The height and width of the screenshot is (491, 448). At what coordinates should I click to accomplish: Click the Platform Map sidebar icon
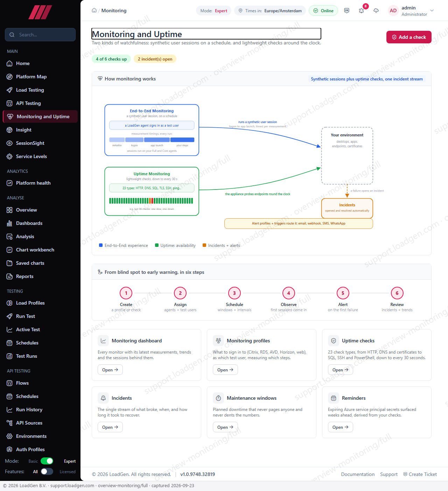[9, 77]
